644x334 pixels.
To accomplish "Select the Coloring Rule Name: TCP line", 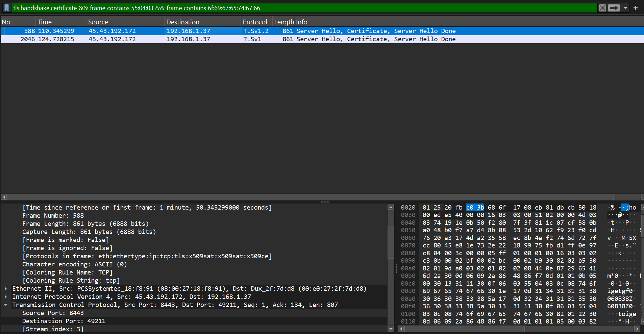I will pyautogui.click(x=68, y=272).
